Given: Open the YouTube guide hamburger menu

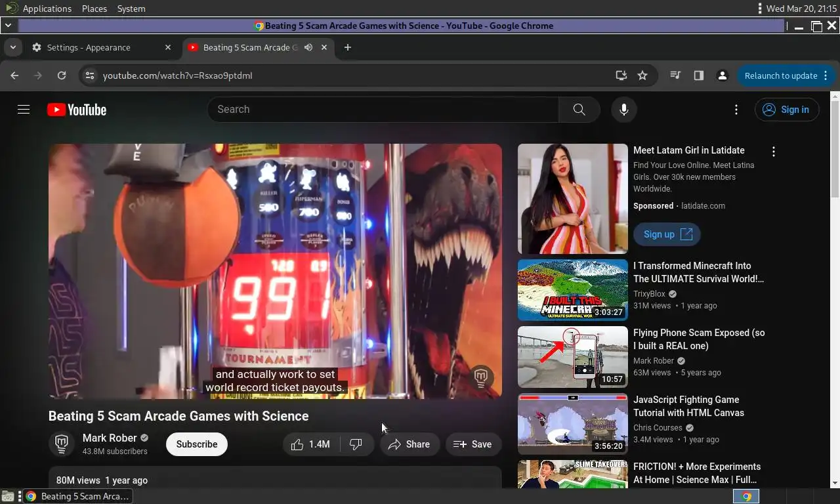Looking at the screenshot, I should click(24, 110).
